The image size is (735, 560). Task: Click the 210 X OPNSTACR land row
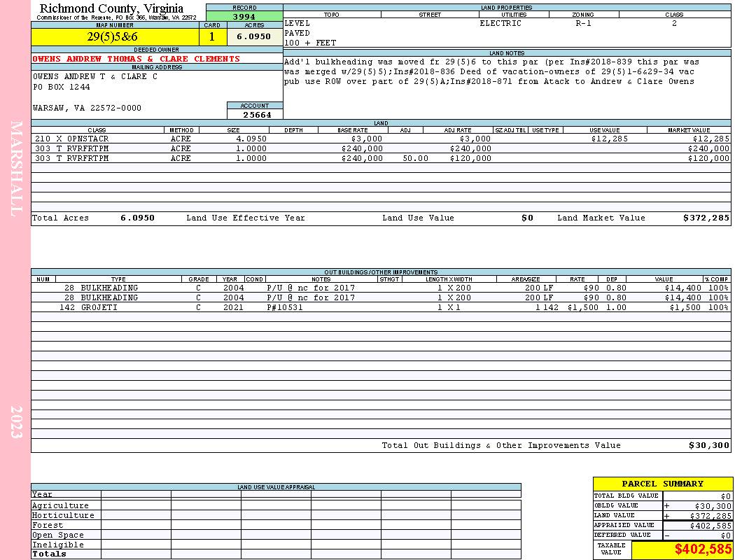point(381,139)
